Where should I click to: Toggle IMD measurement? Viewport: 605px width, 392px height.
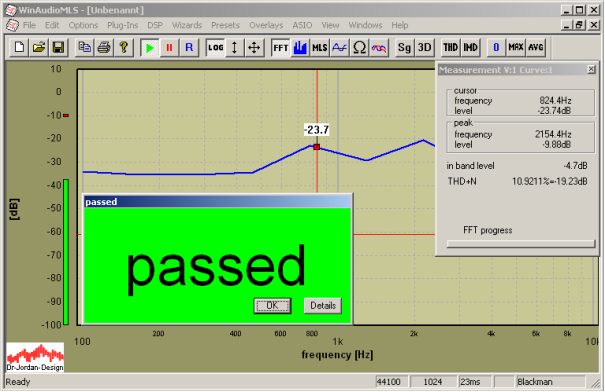coord(470,47)
